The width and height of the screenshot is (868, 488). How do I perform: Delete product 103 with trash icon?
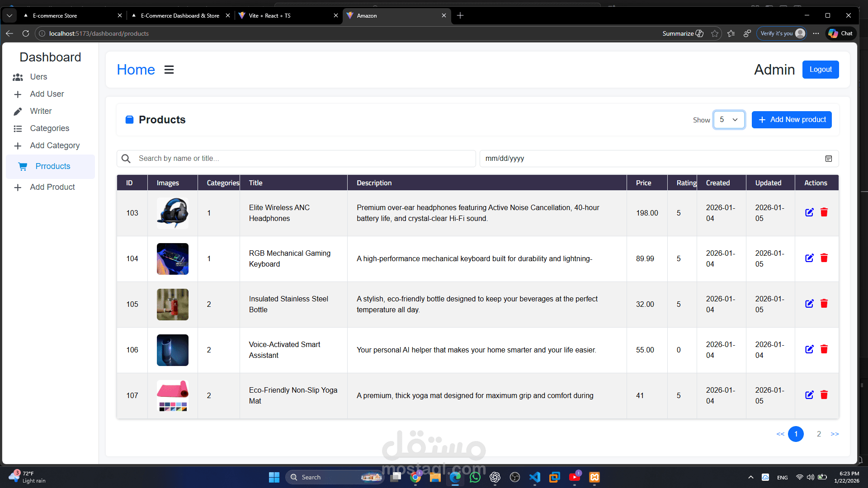click(824, 212)
